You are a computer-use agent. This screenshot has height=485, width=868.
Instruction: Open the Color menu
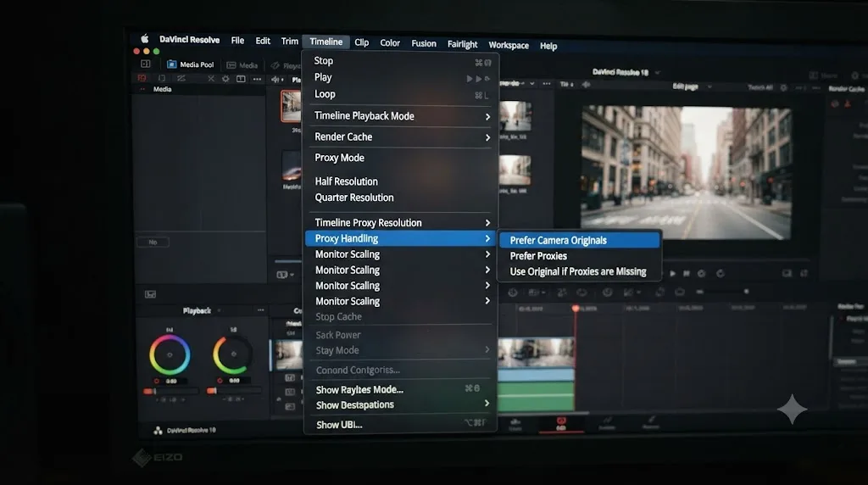click(390, 42)
